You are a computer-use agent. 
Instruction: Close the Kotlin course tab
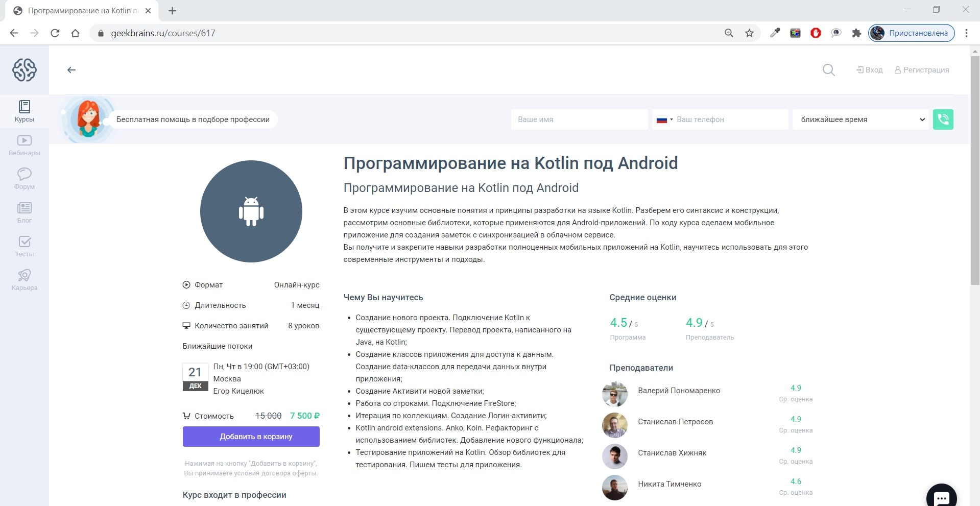[148, 11]
